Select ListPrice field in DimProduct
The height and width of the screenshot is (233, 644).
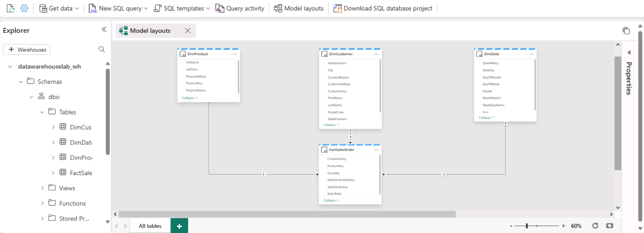click(x=192, y=69)
